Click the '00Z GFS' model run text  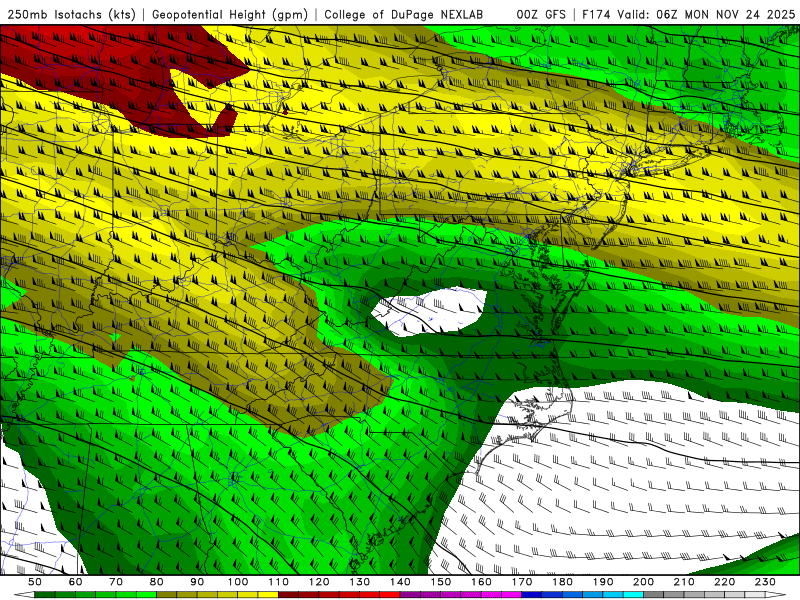(x=541, y=15)
